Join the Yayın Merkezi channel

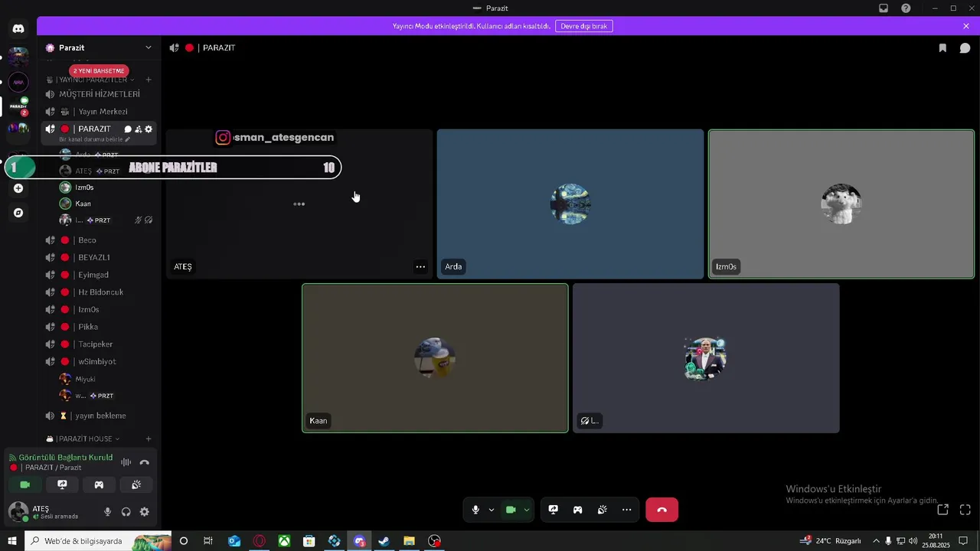point(100,112)
